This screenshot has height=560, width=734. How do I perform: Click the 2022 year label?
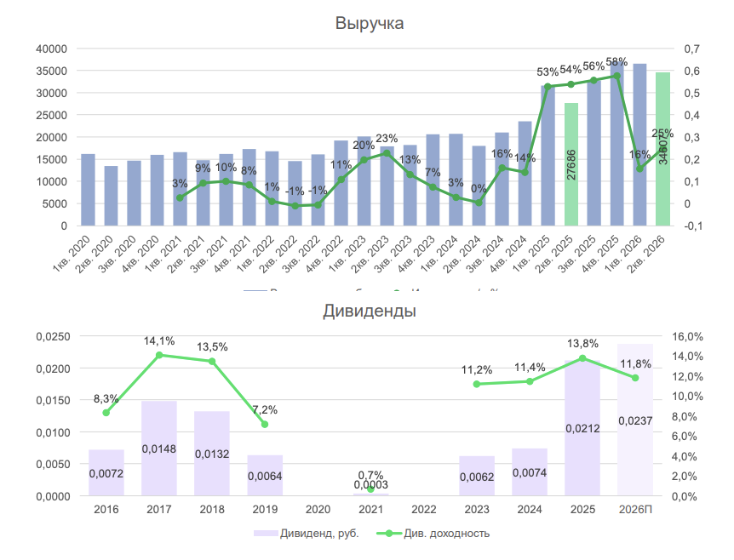point(424,510)
